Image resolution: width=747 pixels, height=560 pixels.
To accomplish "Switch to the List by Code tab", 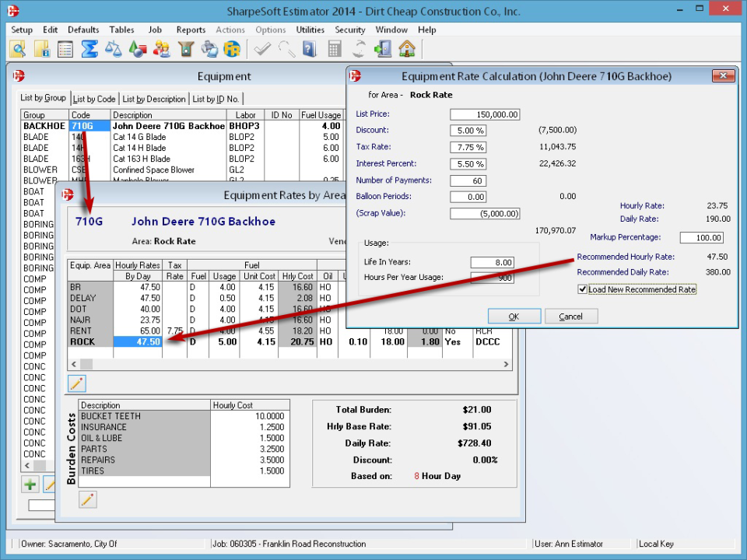I will tap(93, 99).
